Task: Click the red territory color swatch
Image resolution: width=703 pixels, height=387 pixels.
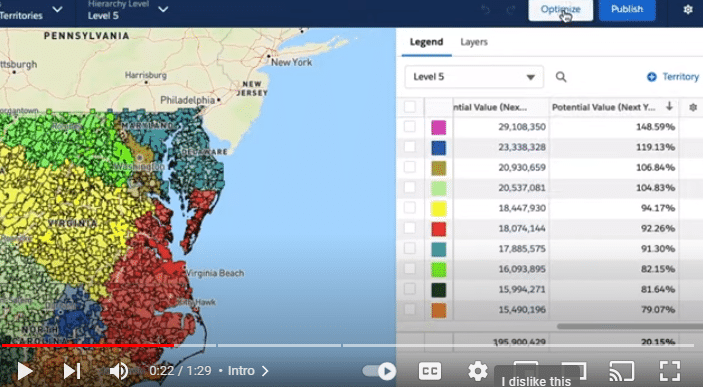Action: (438, 229)
